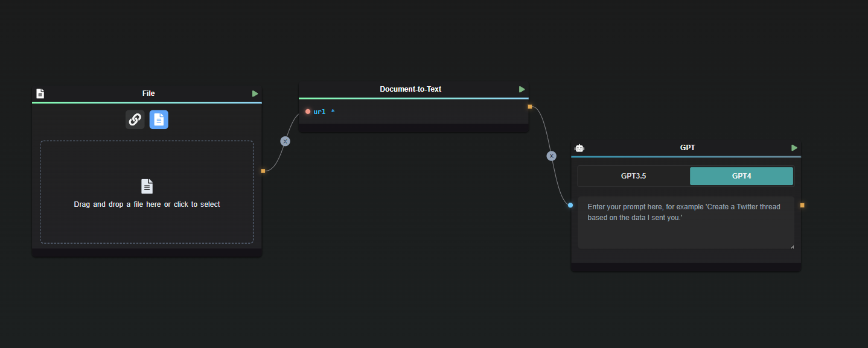
Task: Click the GPT node title
Action: tap(688, 148)
